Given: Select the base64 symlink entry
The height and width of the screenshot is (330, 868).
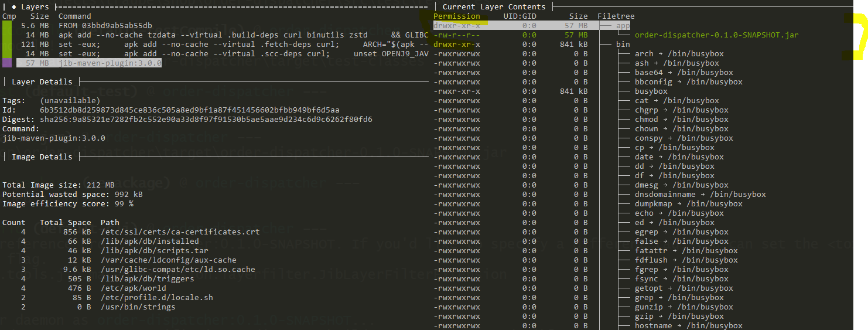Looking at the screenshot, I should [x=682, y=73].
